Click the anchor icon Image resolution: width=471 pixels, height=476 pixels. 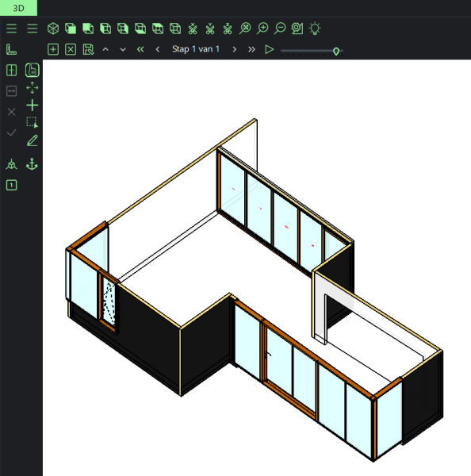click(32, 164)
